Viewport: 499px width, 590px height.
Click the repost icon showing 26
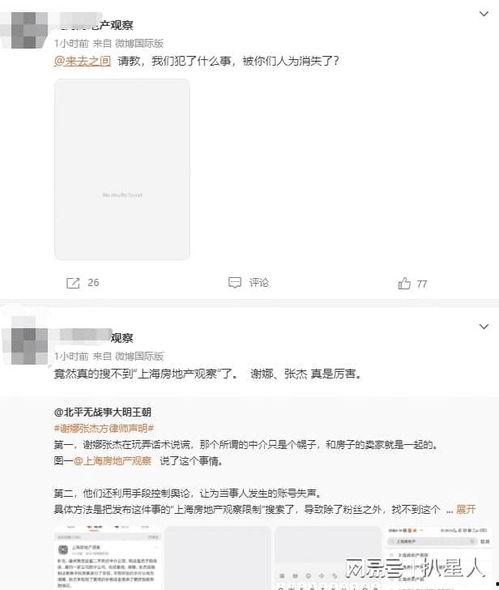73,283
